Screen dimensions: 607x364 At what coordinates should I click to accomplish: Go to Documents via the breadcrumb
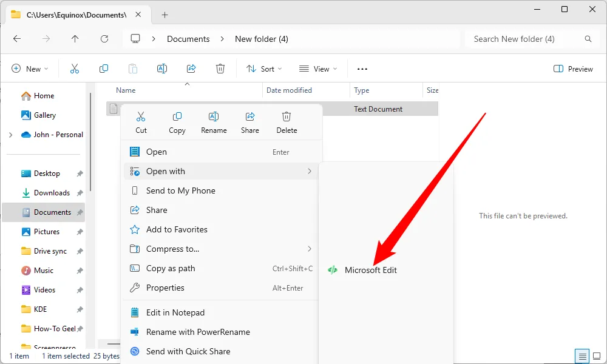pyautogui.click(x=188, y=38)
